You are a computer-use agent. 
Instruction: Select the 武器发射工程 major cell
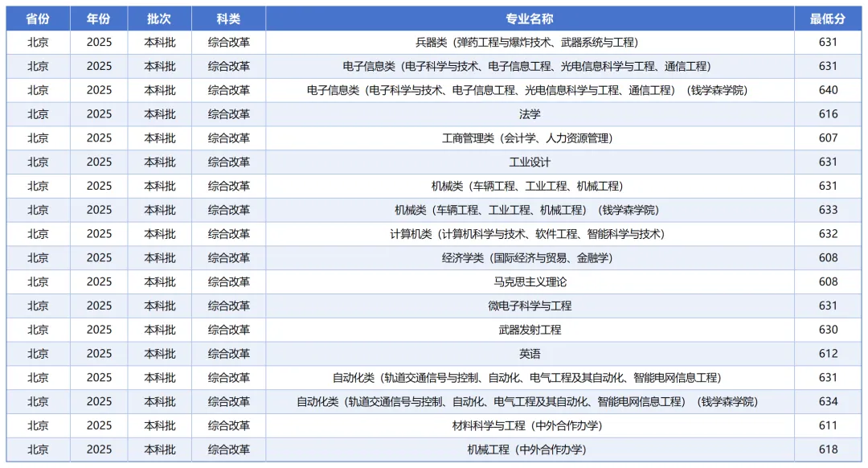[x=530, y=330]
